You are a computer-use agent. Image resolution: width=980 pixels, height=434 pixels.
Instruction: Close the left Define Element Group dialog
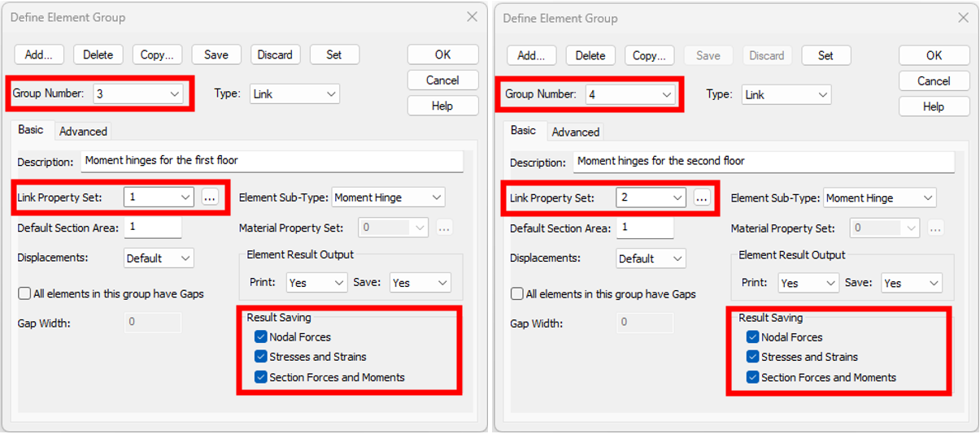pos(472,17)
